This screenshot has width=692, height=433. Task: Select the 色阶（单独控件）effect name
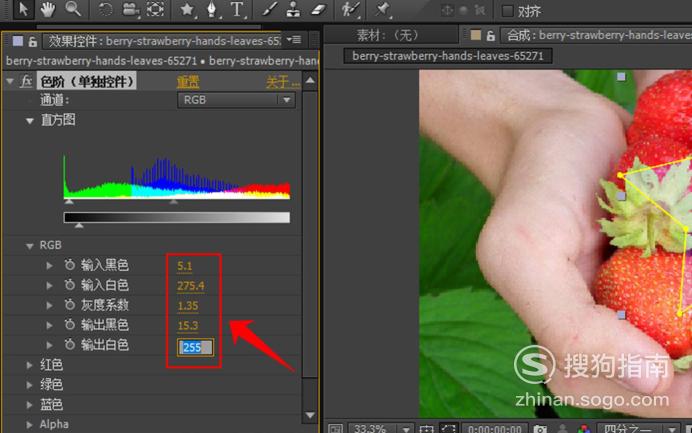86,81
